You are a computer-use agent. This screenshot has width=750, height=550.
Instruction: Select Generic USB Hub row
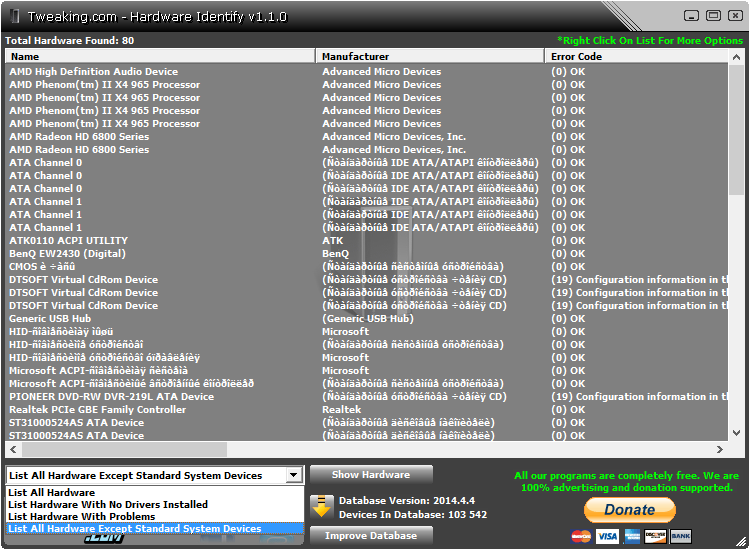[367, 319]
